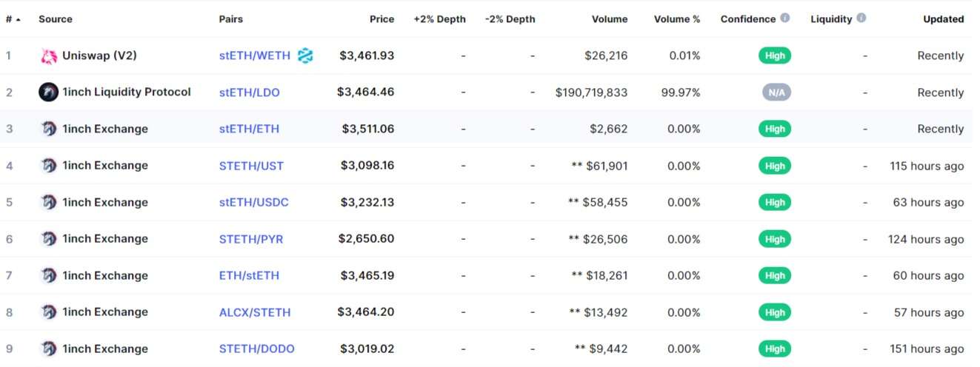This screenshot has height=367, width=980.
Task: Sort by the # column arrow
Action: pos(18,19)
